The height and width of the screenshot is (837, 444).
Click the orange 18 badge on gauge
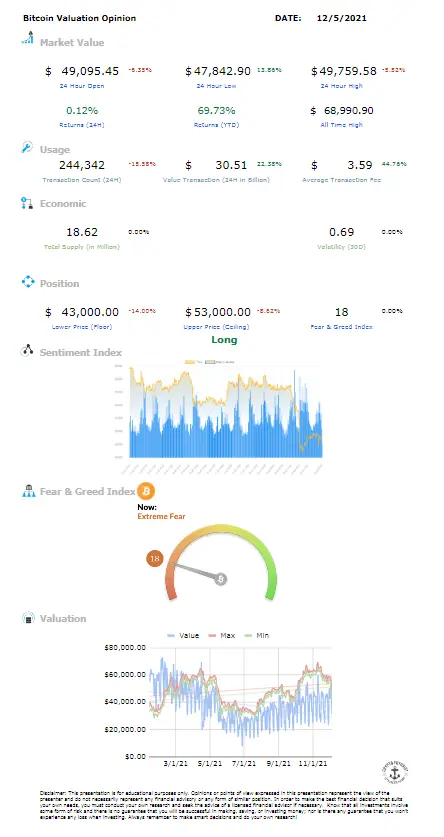(155, 559)
